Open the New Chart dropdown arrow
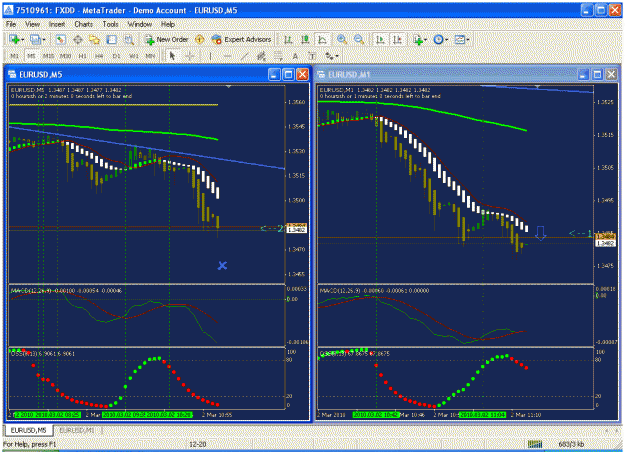This screenshot has width=625, height=452. [22, 40]
